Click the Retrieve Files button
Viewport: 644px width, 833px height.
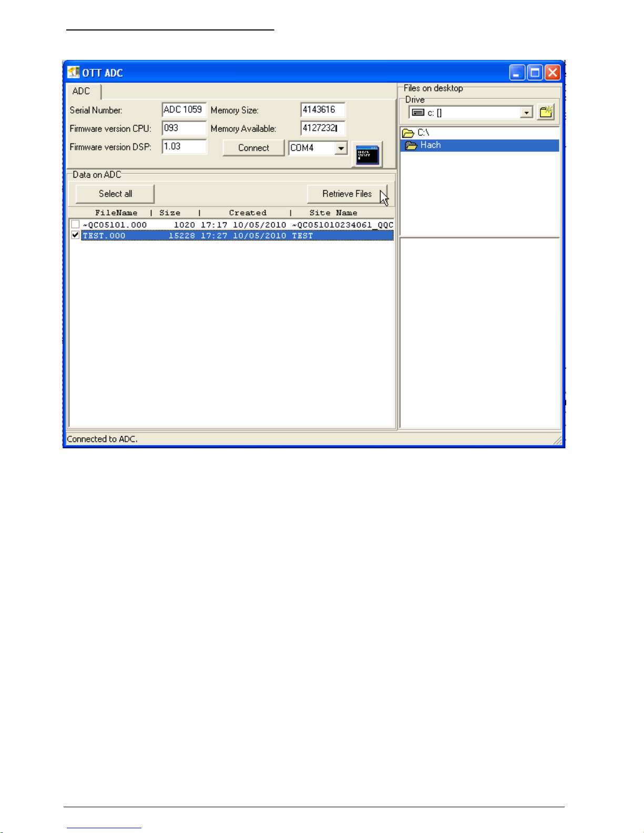(x=347, y=193)
